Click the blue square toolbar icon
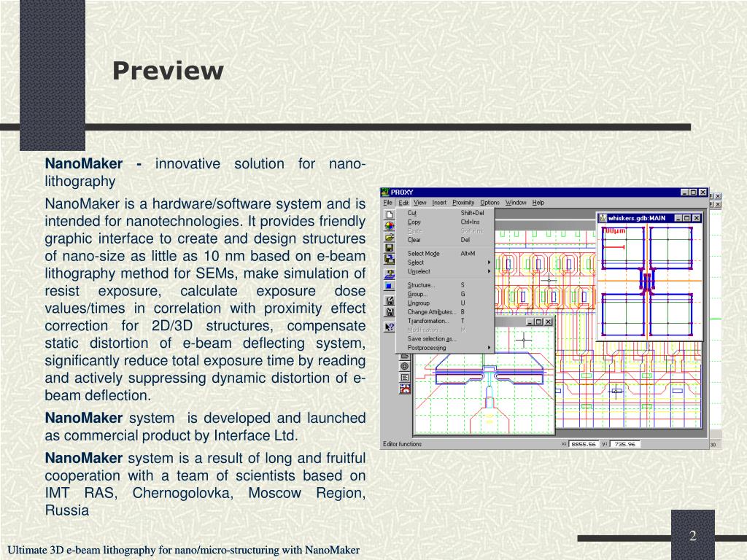747x560 pixels. click(x=390, y=286)
